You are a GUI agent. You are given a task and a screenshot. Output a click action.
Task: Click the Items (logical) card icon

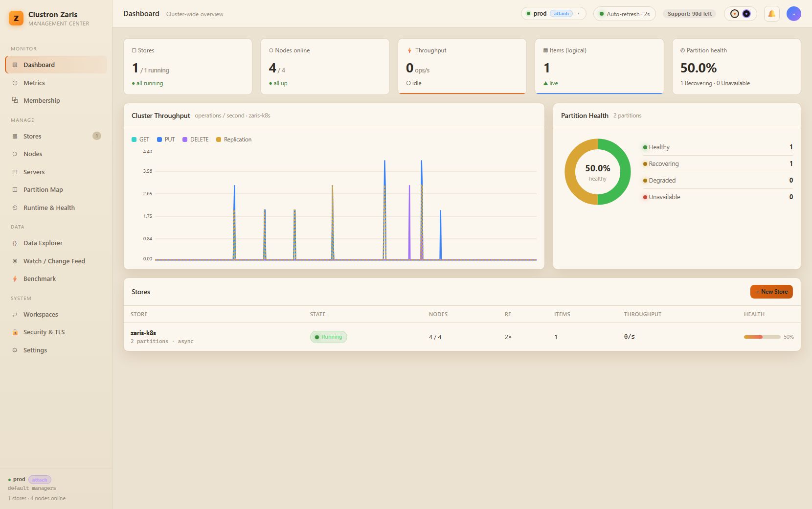545,50
